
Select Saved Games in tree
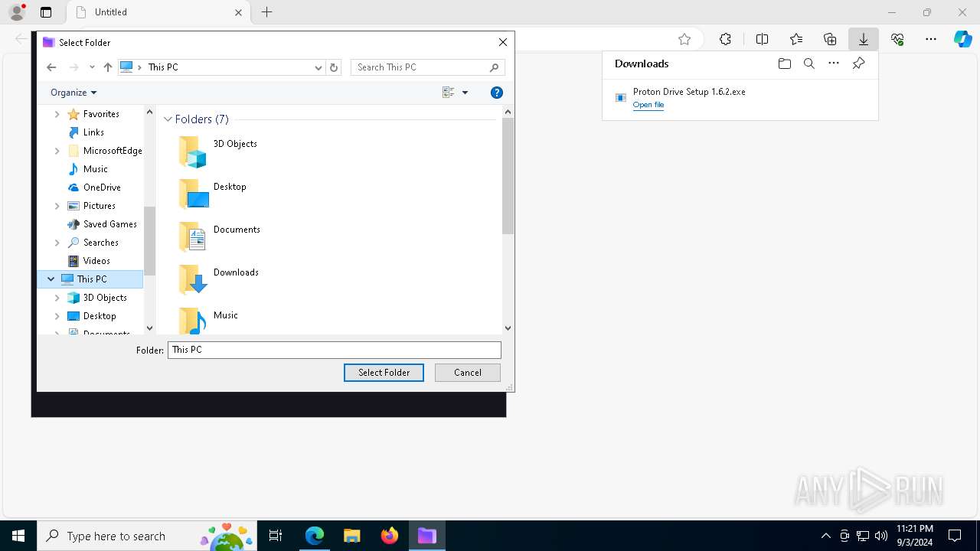point(109,224)
